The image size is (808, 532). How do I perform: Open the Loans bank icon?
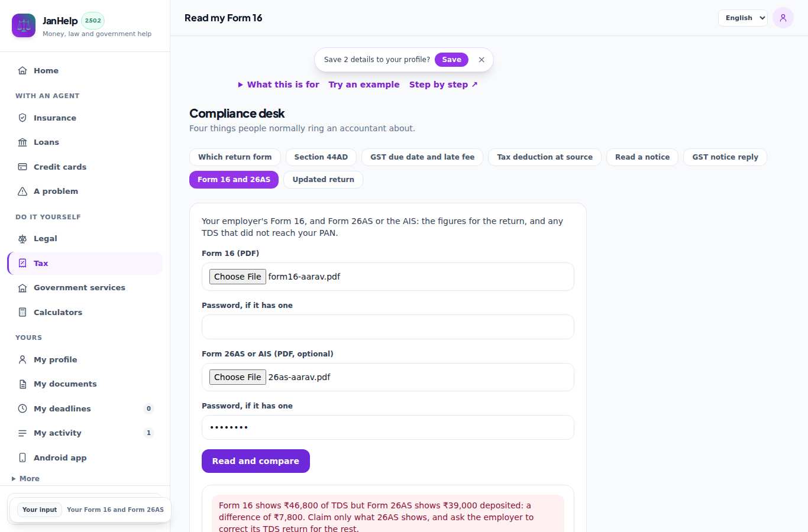coord(22,142)
